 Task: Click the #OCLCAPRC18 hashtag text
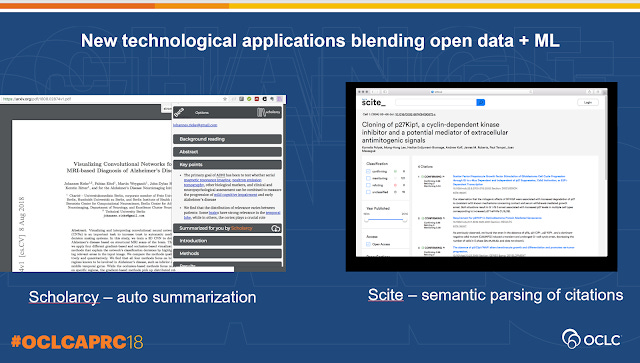pyautogui.click(x=77, y=342)
